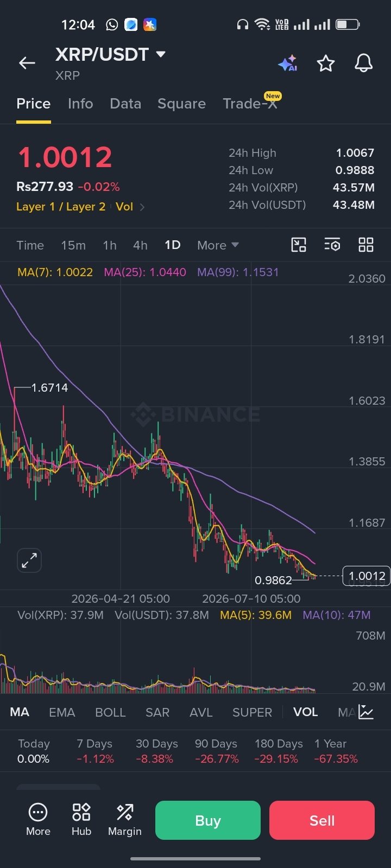This screenshot has width=391, height=868.
Task: Expand the XRP/USDT pair selector dropdown
Action: coord(161,54)
